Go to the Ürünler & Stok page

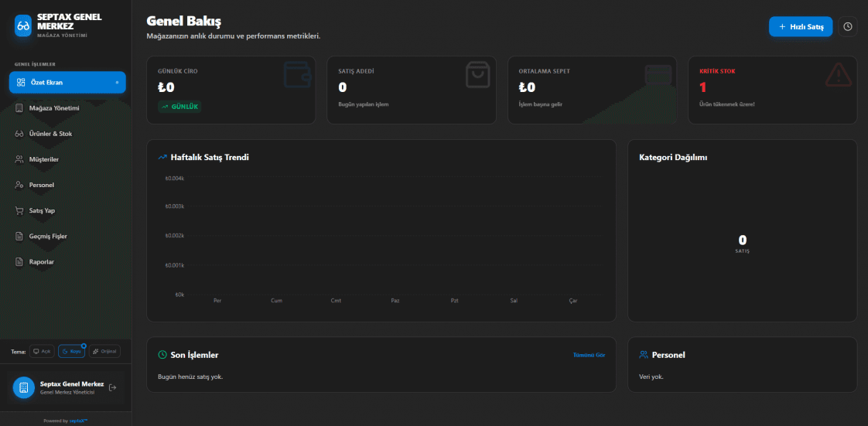point(67,133)
